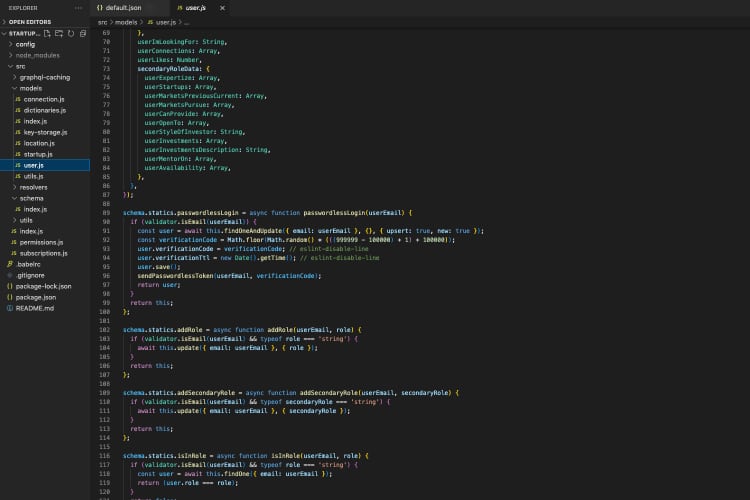Click the New Folder icon in Explorer
The width and height of the screenshot is (750, 500).
(x=60, y=33)
